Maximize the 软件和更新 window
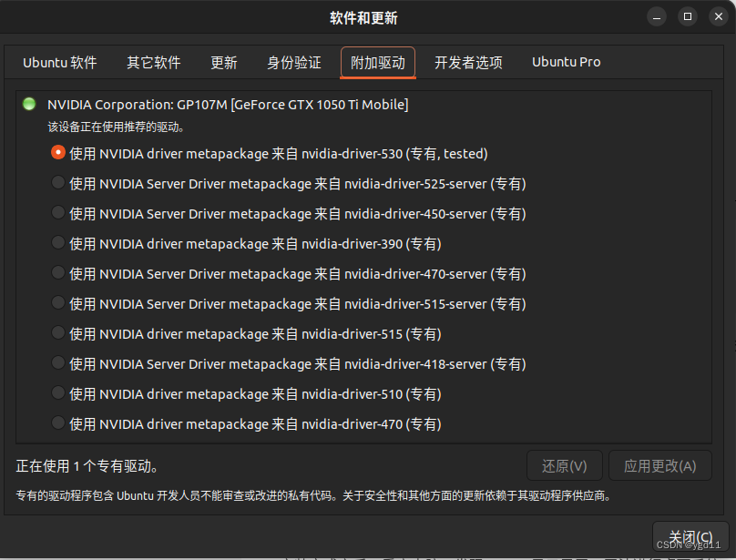The height and width of the screenshot is (560, 736). pyautogui.click(x=688, y=17)
